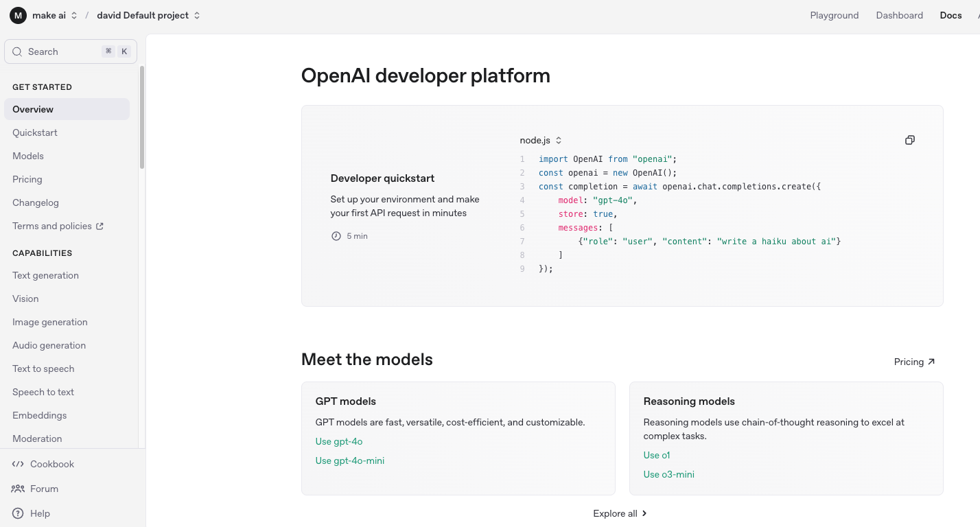Open Pricing in the sidebar
980x527 pixels.
[27, 179]
